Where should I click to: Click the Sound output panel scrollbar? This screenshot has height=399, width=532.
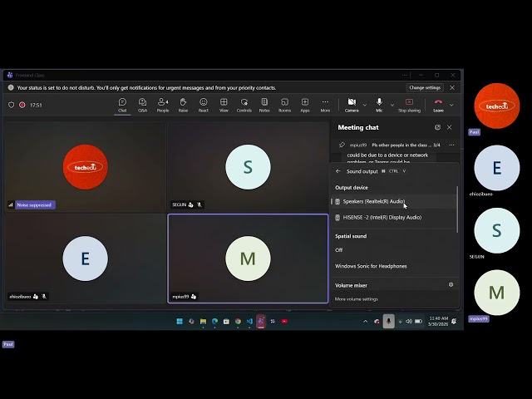coord(457,209)
